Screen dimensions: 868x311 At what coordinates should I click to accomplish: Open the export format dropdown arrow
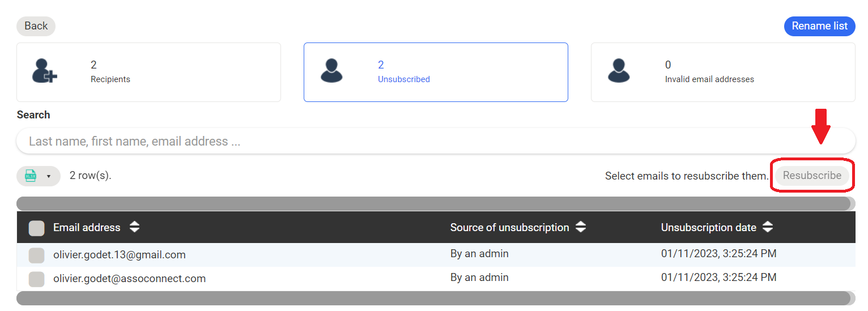point(49,176)
